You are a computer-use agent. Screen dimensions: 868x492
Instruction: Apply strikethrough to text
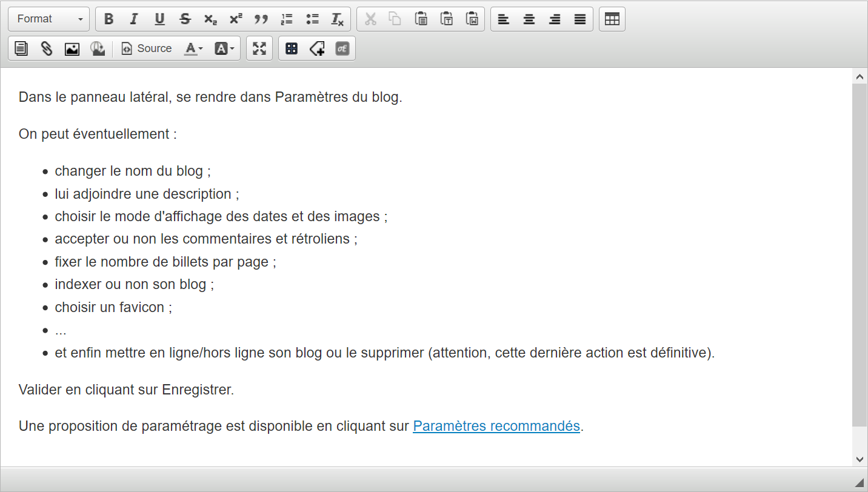click(185, 19)
